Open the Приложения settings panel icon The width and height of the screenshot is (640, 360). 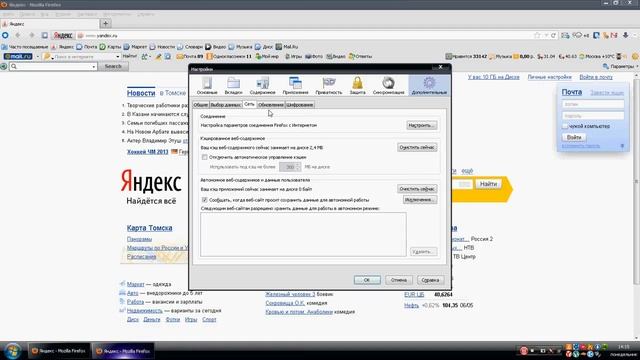click(x=296, y=86)
